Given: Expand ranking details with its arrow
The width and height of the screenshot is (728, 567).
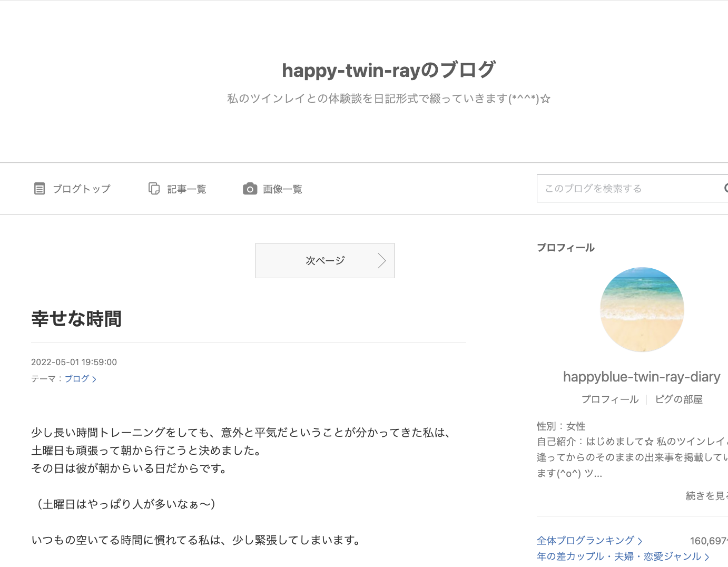Looking at the screenshot, I should pos(640,541).
